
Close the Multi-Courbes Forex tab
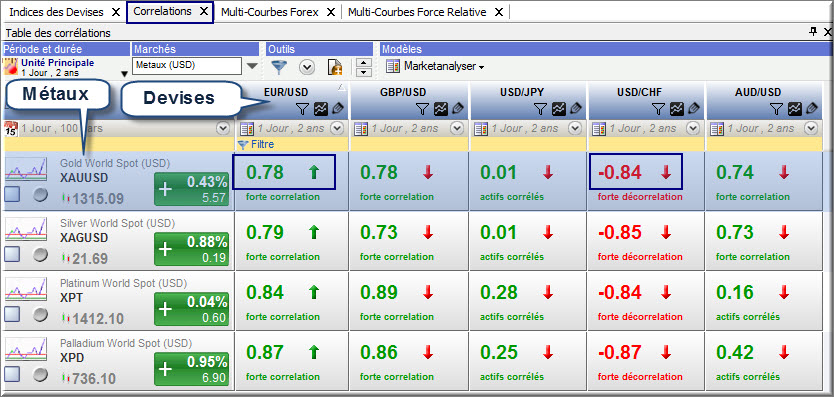click(x=331, y=12)
